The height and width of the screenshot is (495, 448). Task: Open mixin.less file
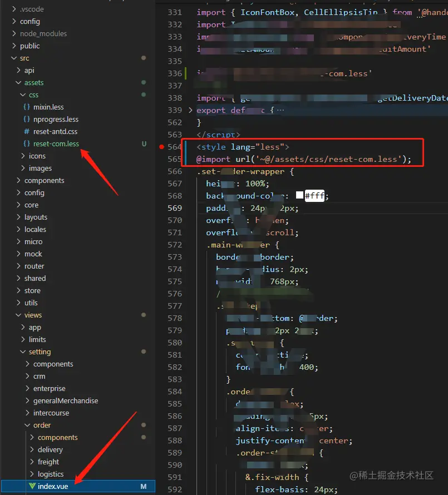(x=48, y=107)
